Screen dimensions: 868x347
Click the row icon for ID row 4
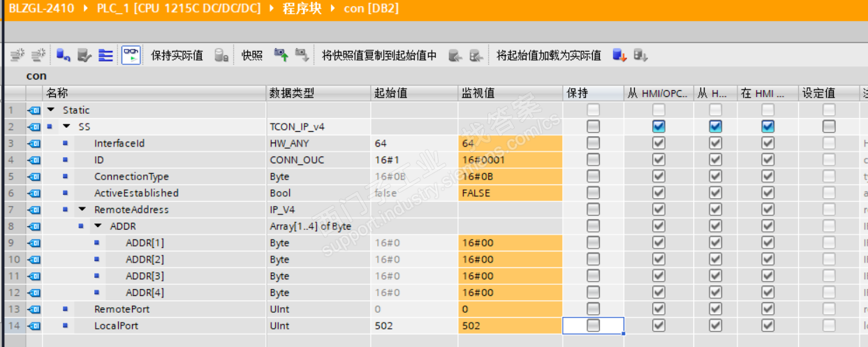click(34, 160)
